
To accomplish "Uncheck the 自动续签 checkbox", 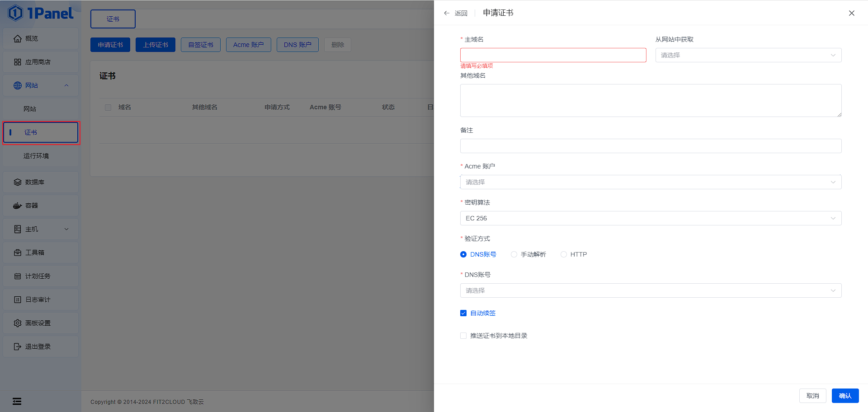I will pyautogui.click(x=463, y=313).
